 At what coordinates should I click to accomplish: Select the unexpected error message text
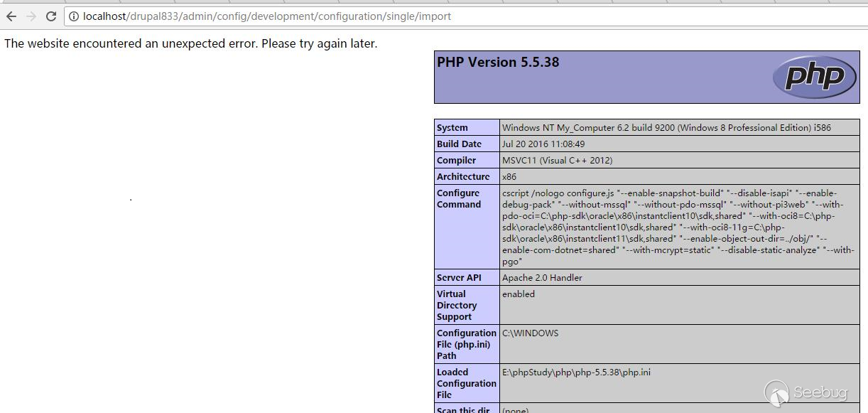(x=190, y=43)
